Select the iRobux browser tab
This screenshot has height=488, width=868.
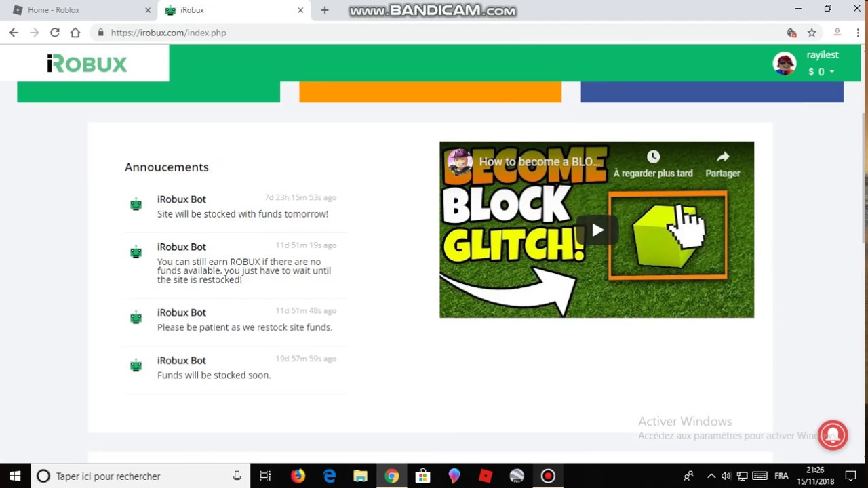pyautogui.click(x=234, y=10)
